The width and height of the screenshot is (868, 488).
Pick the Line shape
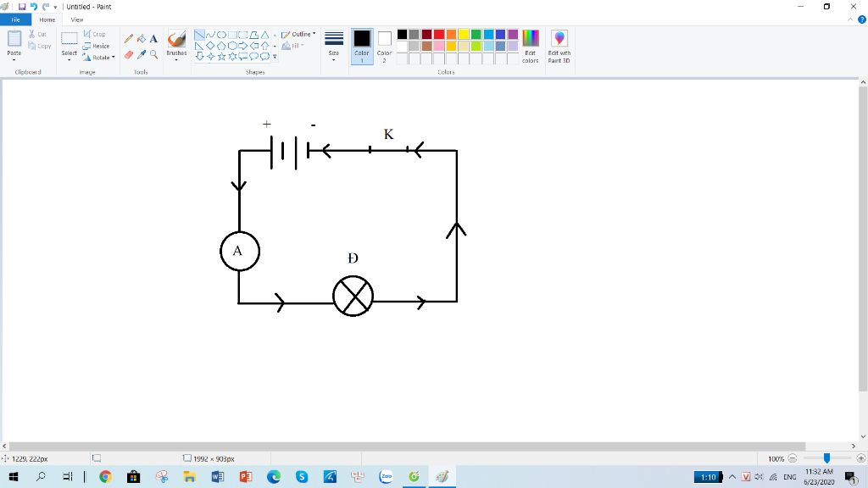click(199, 35)
